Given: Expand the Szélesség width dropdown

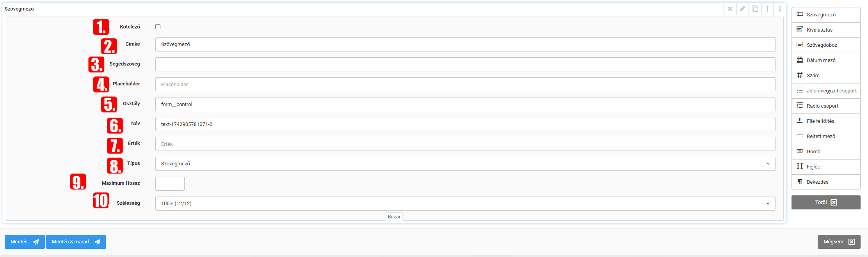Looking at the screenshot, I should (465, 204).
